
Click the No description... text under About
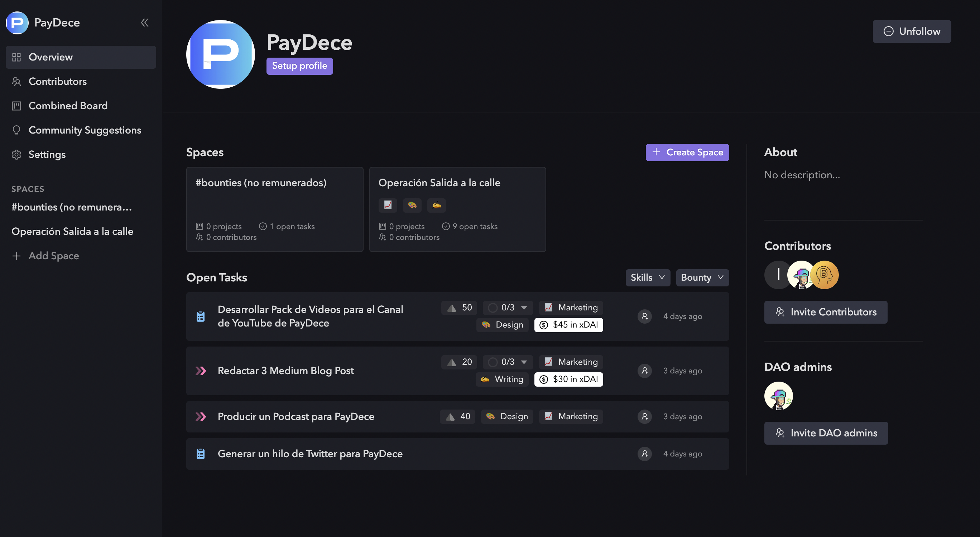(x=802, y=175)
